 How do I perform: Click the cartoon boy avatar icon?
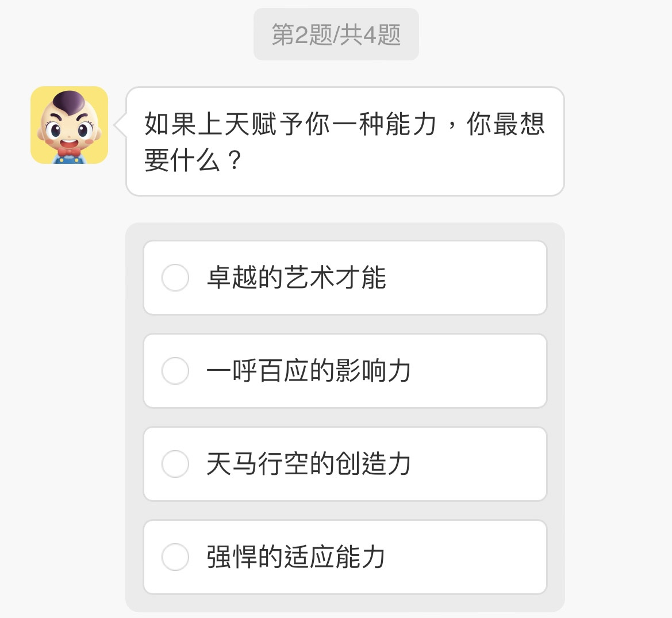click(69, 125)
